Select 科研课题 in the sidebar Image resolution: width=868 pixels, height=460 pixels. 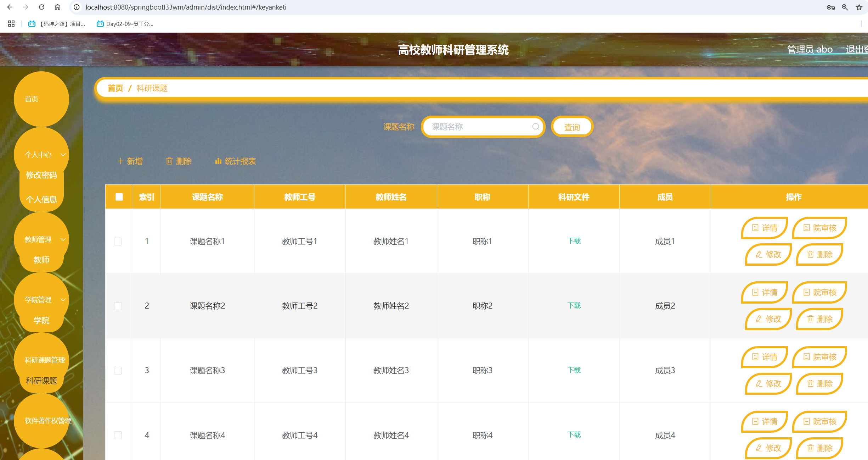pos(41,381)
